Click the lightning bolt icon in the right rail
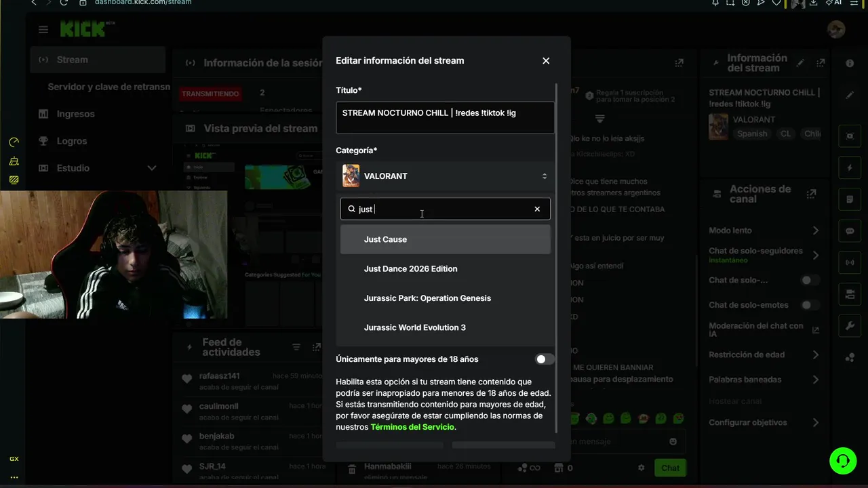This screenshot has height=488, width=868. (x=850, y=167)
